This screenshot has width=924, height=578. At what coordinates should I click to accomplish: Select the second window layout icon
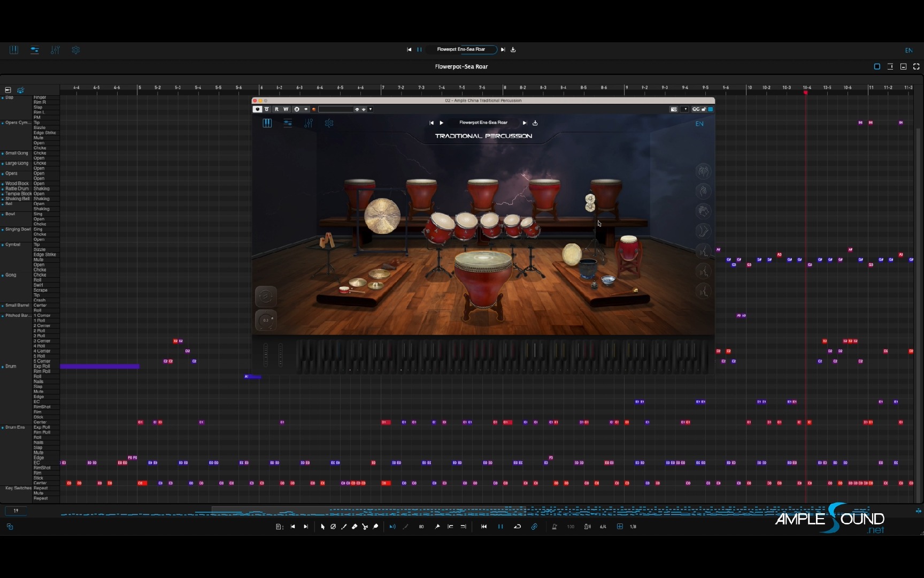890,66
